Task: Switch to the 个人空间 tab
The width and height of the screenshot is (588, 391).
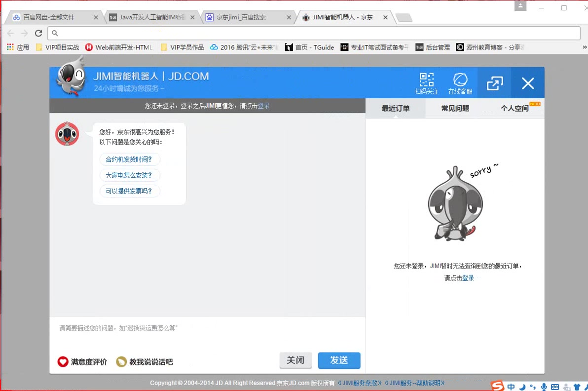Action: (x=514, y=109)
